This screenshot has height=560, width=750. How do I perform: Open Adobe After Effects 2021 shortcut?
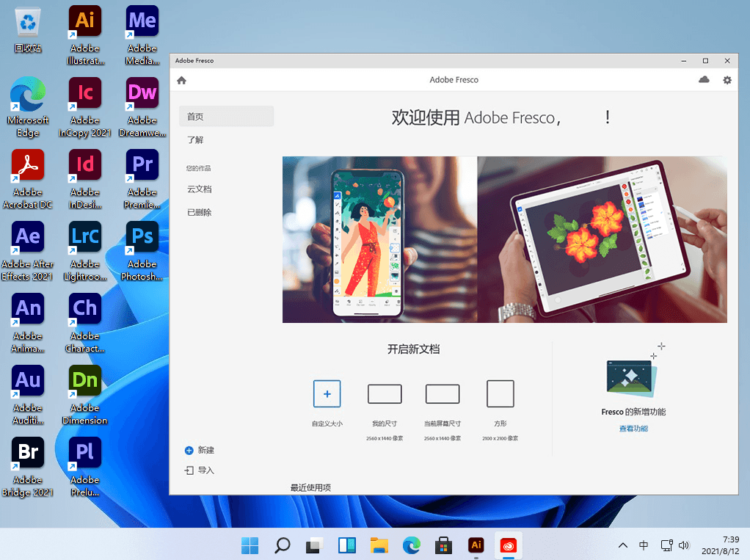[28, 251]
